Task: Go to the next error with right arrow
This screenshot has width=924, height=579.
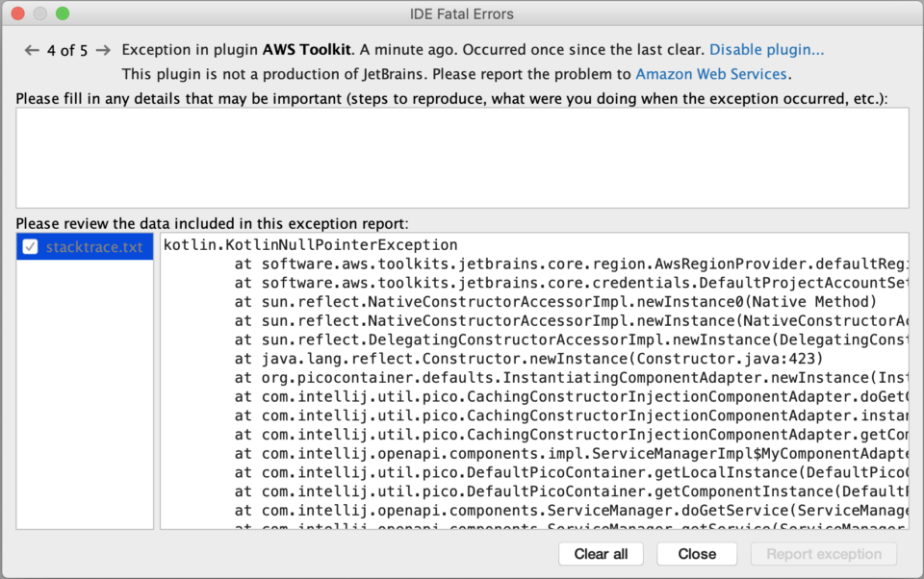Action: tap(103, 51)
